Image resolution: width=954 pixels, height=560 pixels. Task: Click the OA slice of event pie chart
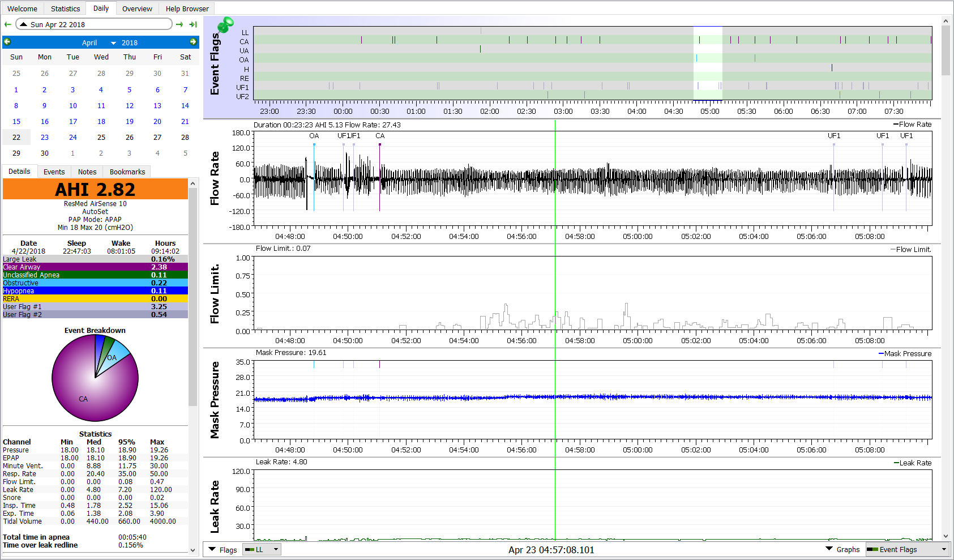point(116,356)
